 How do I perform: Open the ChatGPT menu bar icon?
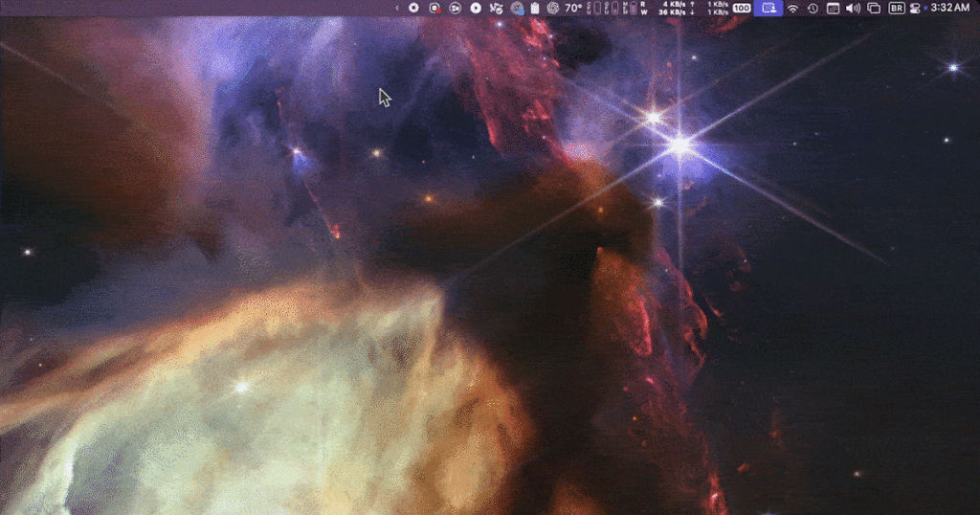[x=552, y=8]
